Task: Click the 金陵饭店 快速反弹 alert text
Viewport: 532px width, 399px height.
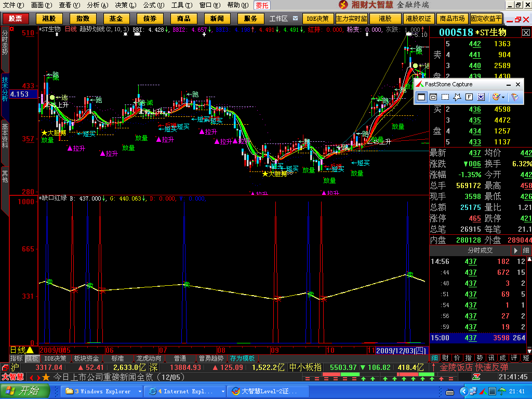Action: coord(474,367)
